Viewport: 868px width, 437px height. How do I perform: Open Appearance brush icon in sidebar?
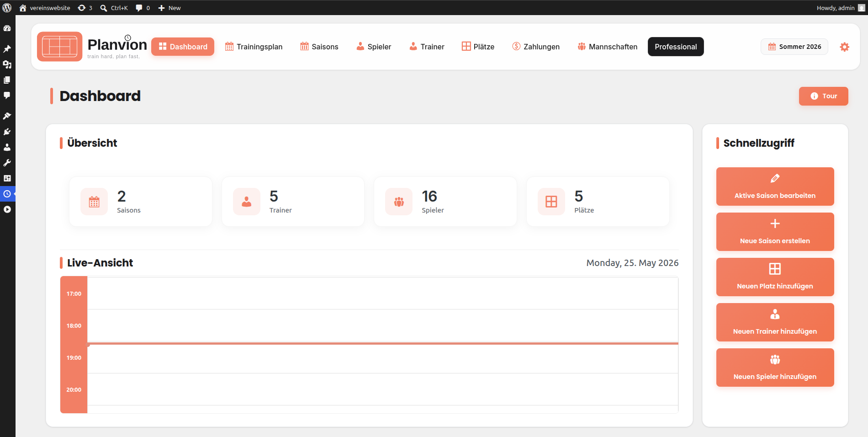pyautogui.click(x=7, y=116)
